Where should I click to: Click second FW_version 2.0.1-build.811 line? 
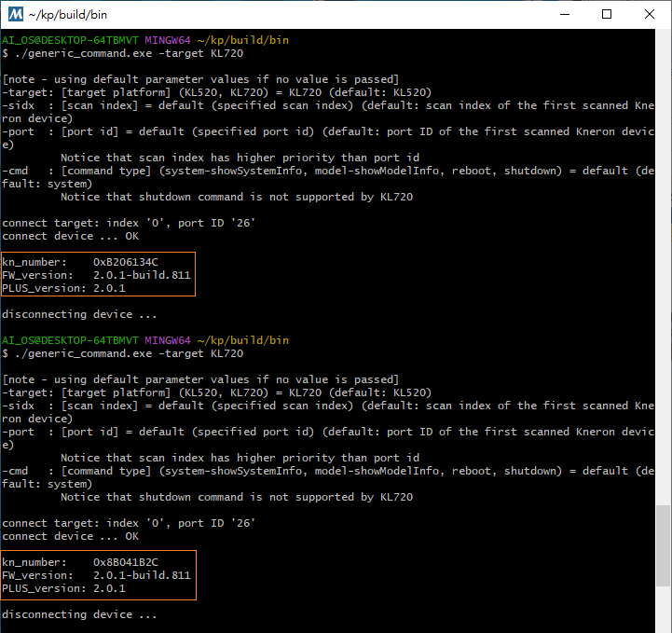pyautogui.click(x=96, y=575)
